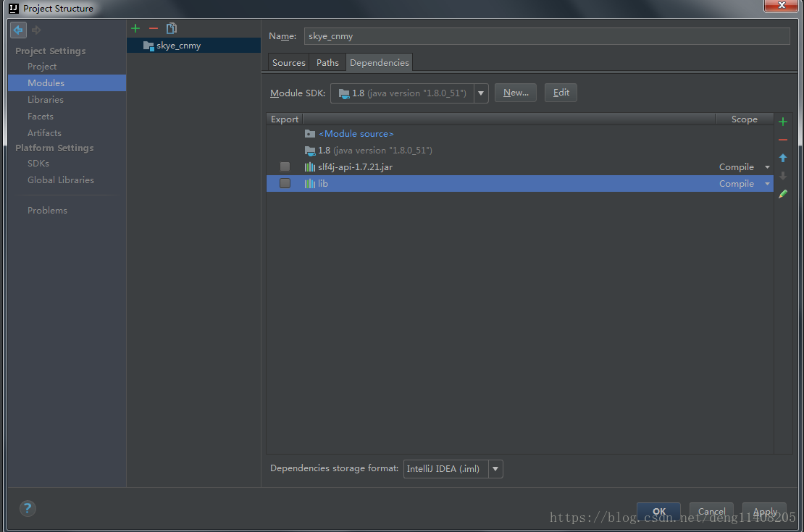This screenshot has height=532, width=804.
Task: Remove the dependency with red minus
Action: click(x=783, y=140)
